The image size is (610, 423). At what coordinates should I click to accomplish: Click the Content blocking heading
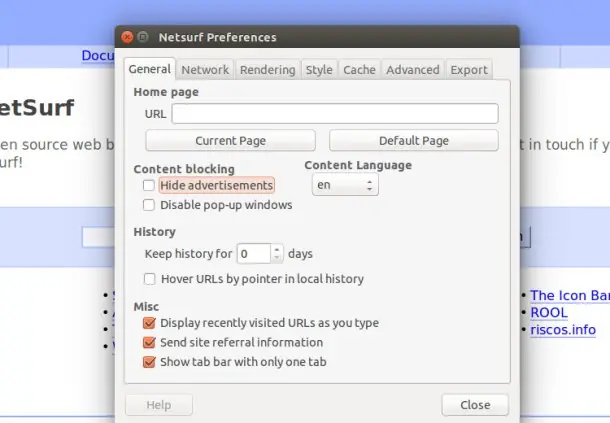click(x=184, y=169)
